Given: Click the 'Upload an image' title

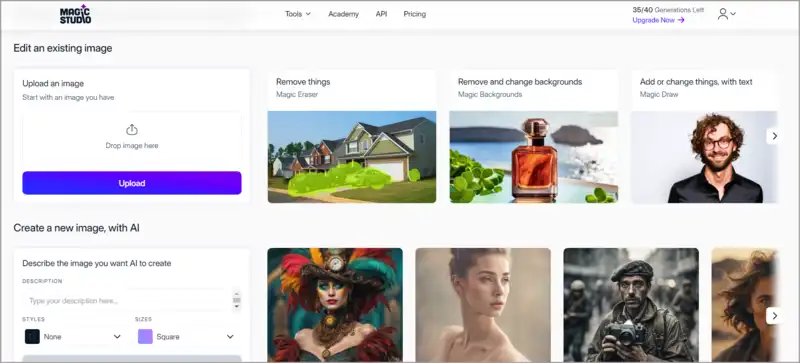Looking at the screenshot, I should (x=53, y=83).
